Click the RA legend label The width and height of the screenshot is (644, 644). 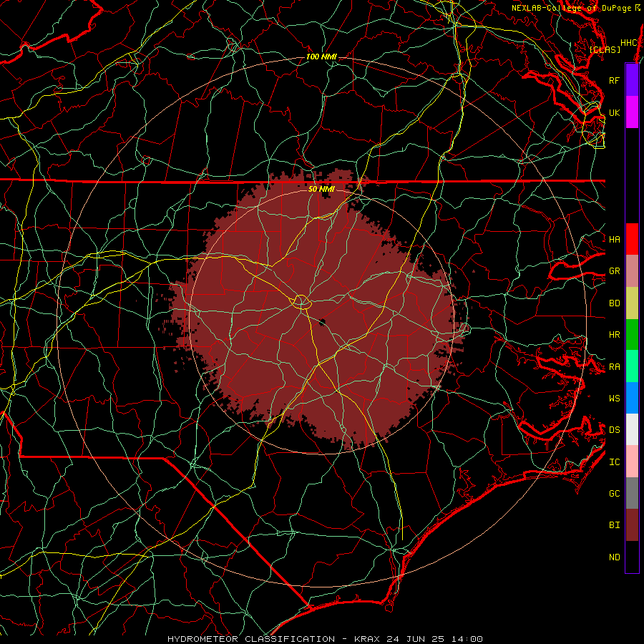[x=615, y=367]
